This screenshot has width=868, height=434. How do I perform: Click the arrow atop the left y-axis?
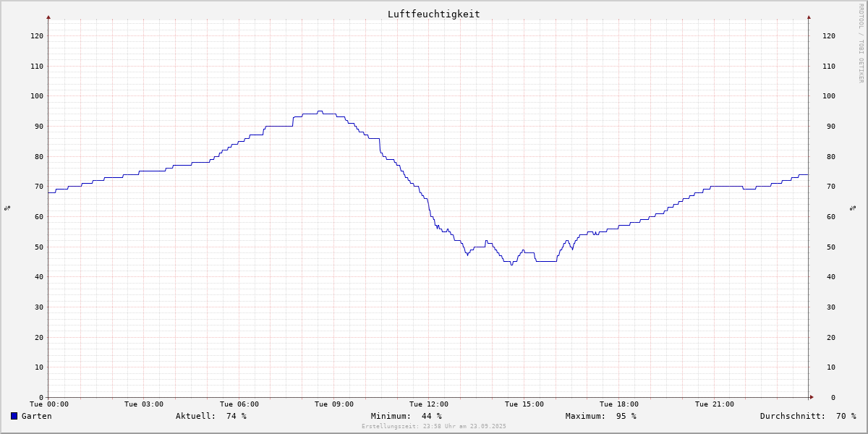[48, 17]
